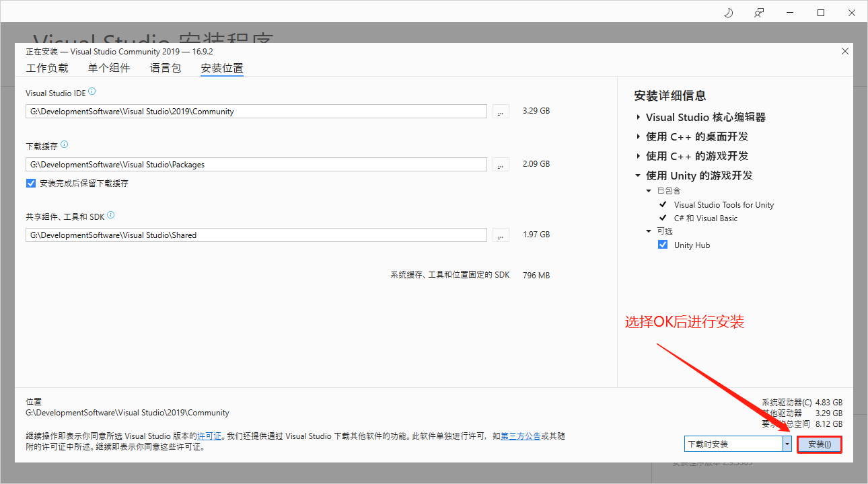Click the feedback icon in title bar
Image resolution: width=868 pixels, height=484 pixels.
[759, 13]
